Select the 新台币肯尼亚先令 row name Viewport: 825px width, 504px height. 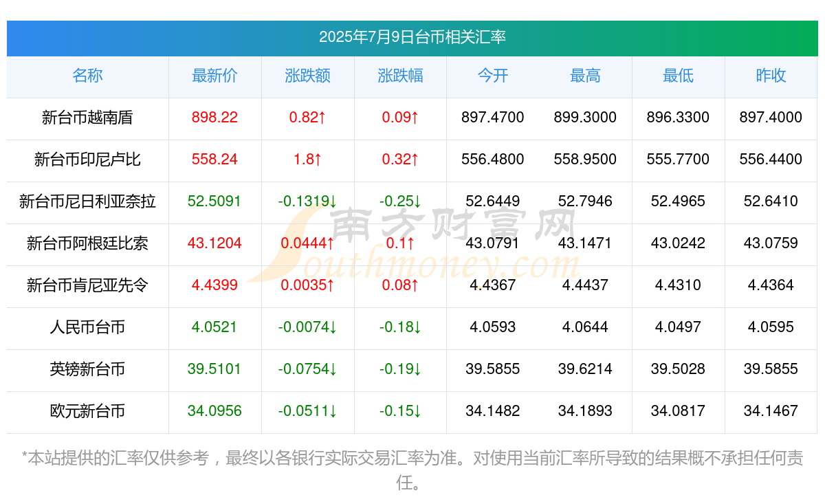87,285
